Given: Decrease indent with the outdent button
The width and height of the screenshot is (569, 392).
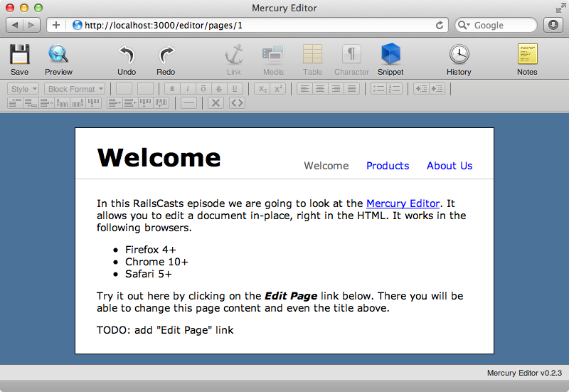Looking at the screenshot, I should point(421,89).
